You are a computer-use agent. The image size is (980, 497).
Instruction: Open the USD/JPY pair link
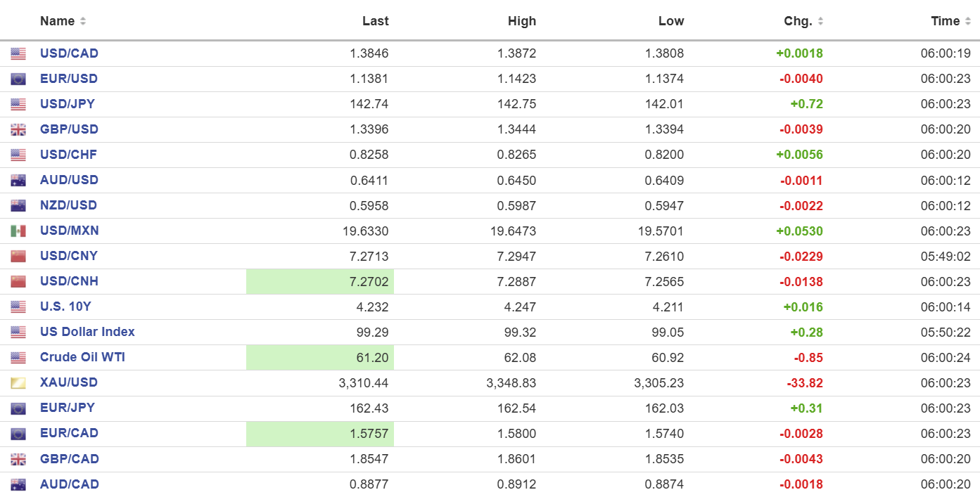[68, 104]
